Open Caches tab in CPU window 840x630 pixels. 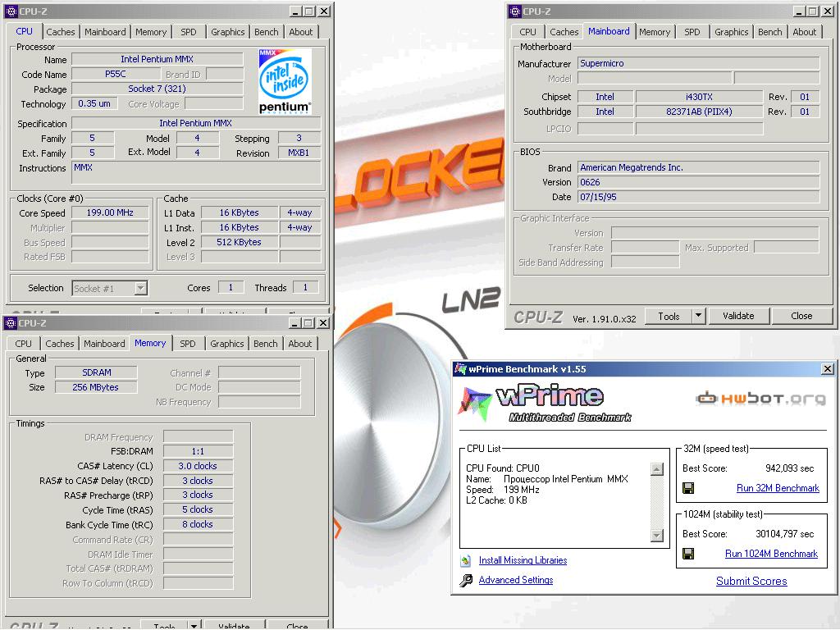pyautogui.click(x=61, y=32)
